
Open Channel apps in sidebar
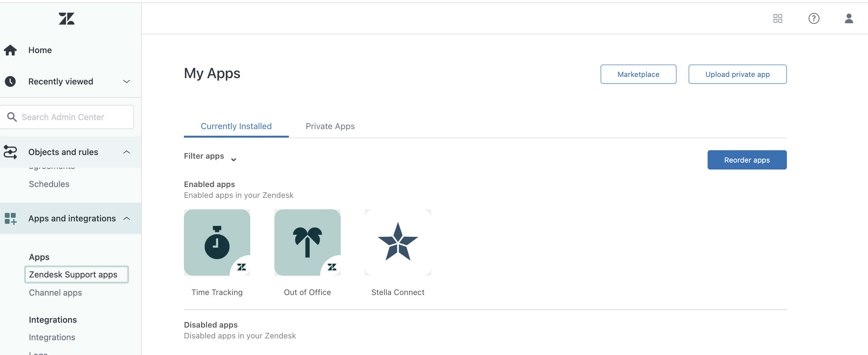point(55,293)
